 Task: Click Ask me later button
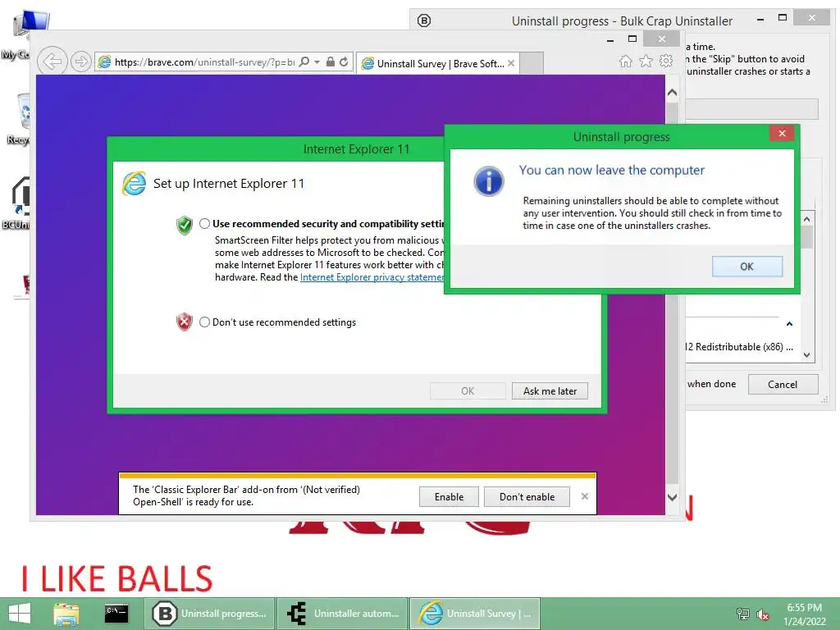[550, 391]
